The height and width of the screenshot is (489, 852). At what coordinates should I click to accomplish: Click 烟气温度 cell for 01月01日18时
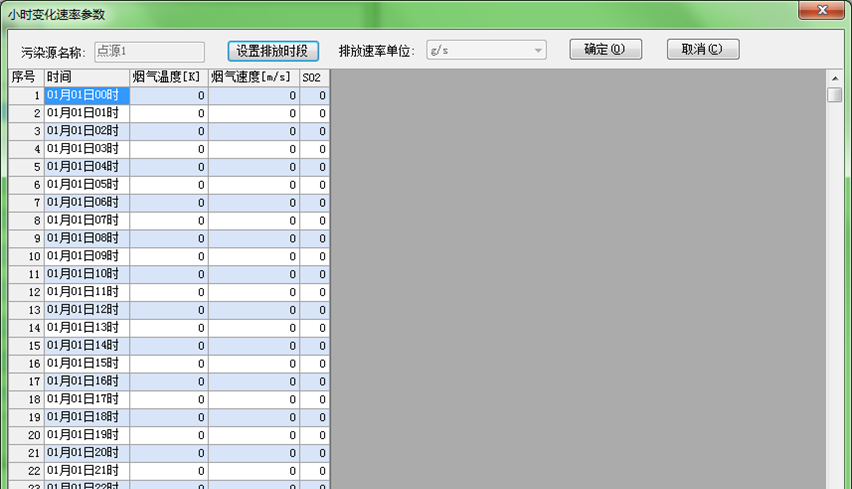point(168,416)
